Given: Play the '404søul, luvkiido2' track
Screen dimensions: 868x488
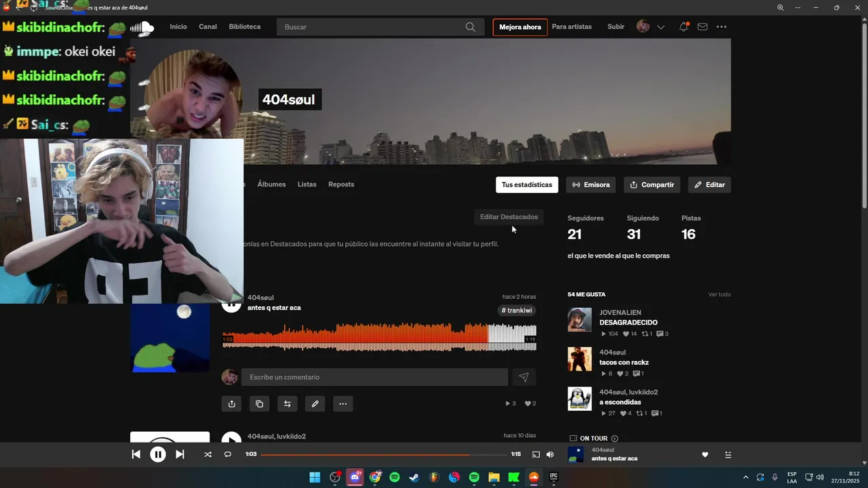Looking at the screenshot, I should pos(231,440).
